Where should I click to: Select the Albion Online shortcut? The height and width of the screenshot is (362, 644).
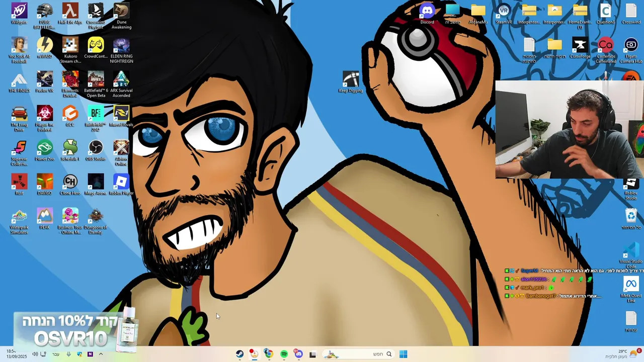[x=121, y=153]
